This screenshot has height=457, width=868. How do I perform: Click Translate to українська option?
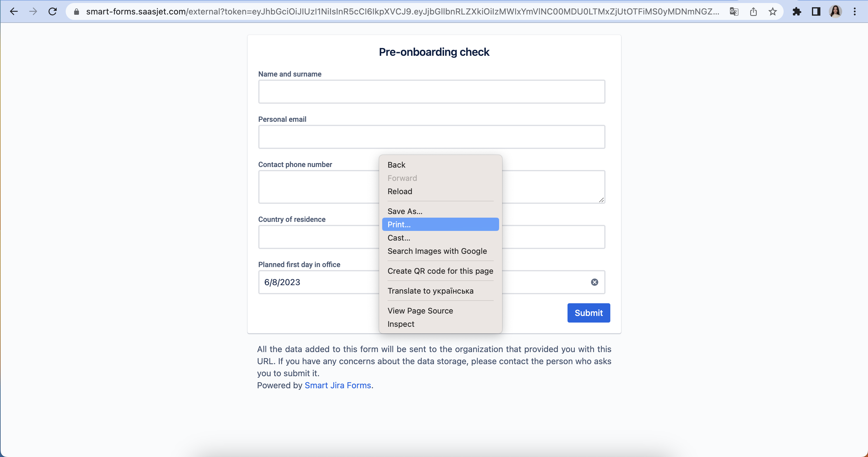(x=430, y=291)
